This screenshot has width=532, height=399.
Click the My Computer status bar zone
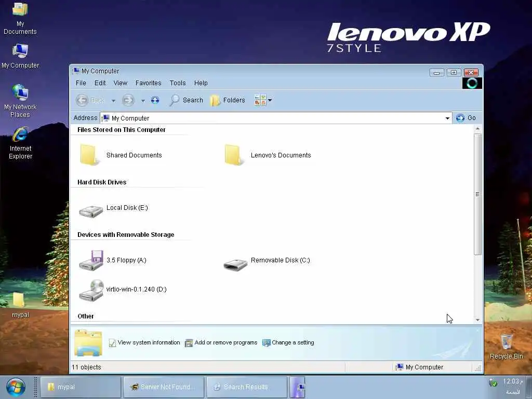(x=419, y=367)
